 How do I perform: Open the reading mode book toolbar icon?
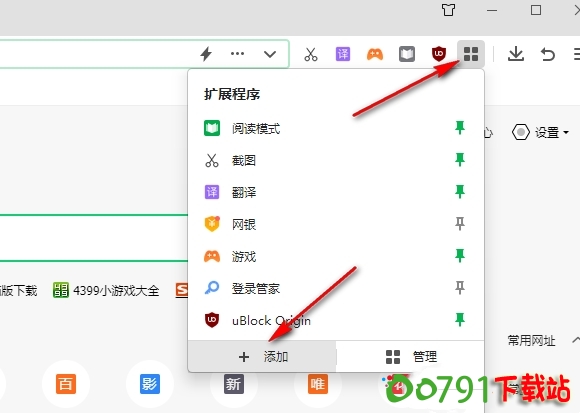point(407,54)
